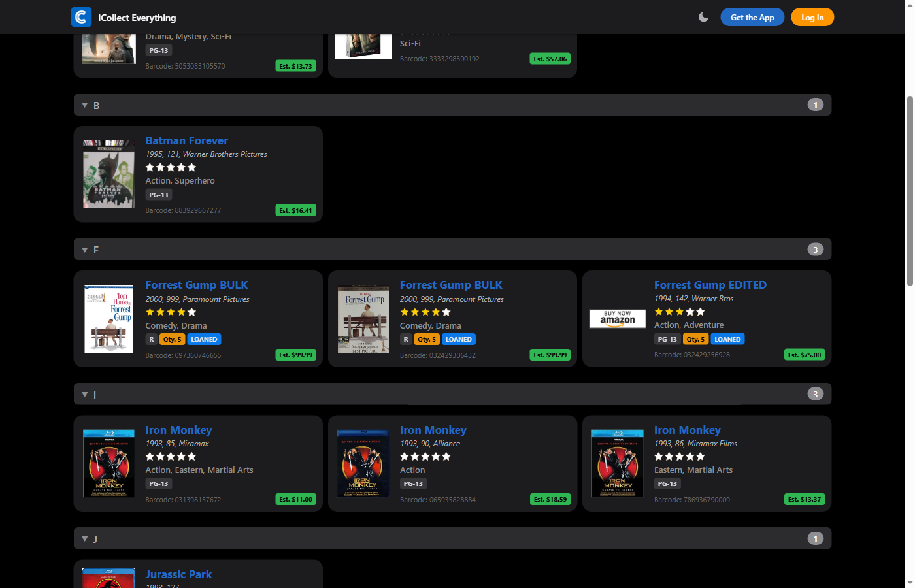Image resolution: width=915 pixels, height=588 pixels.
Task: Collapse the F section header
Action: tap(84, 250)
